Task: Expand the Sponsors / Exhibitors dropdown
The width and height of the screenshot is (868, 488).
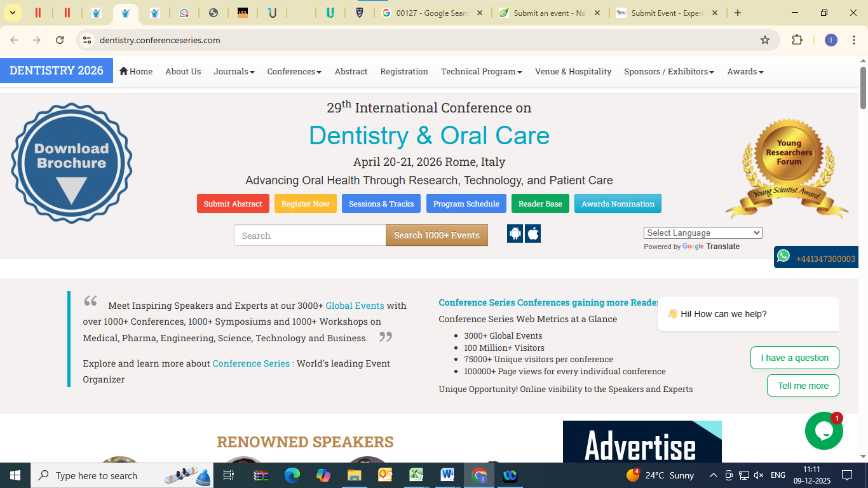Action: click(669, 71)
